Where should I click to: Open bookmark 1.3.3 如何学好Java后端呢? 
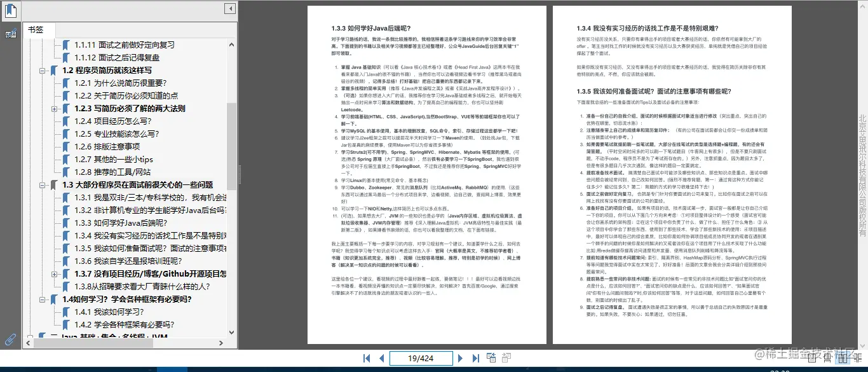coord(121,223)
